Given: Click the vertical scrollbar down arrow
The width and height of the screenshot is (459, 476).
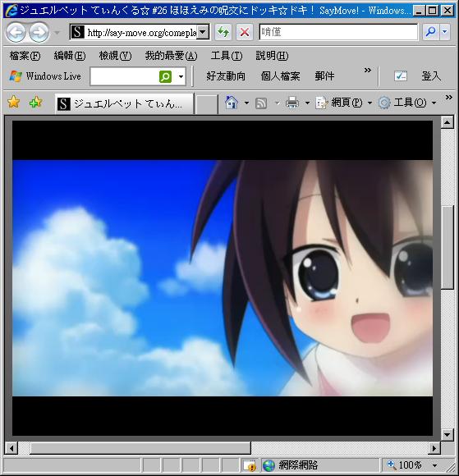Looking at the screenshot, I should 448,435.
